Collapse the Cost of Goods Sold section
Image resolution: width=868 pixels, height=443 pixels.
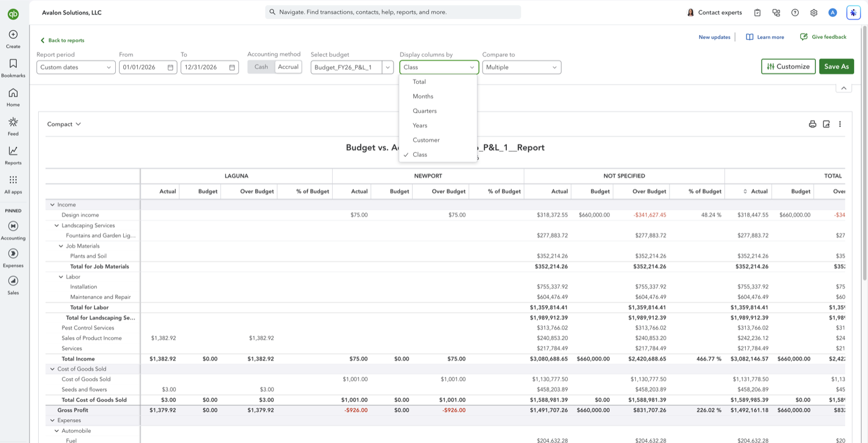click(x=52, y=369)
